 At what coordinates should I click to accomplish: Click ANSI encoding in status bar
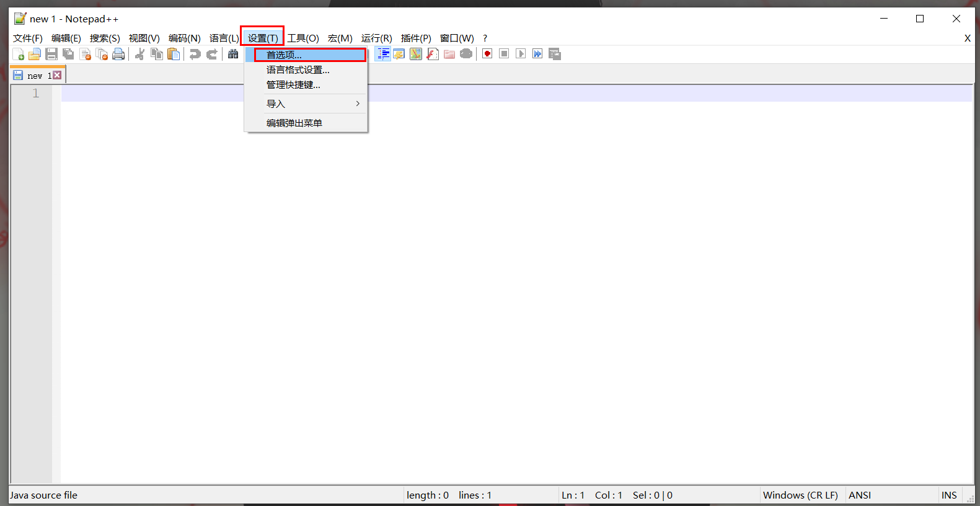pos(860,495)
